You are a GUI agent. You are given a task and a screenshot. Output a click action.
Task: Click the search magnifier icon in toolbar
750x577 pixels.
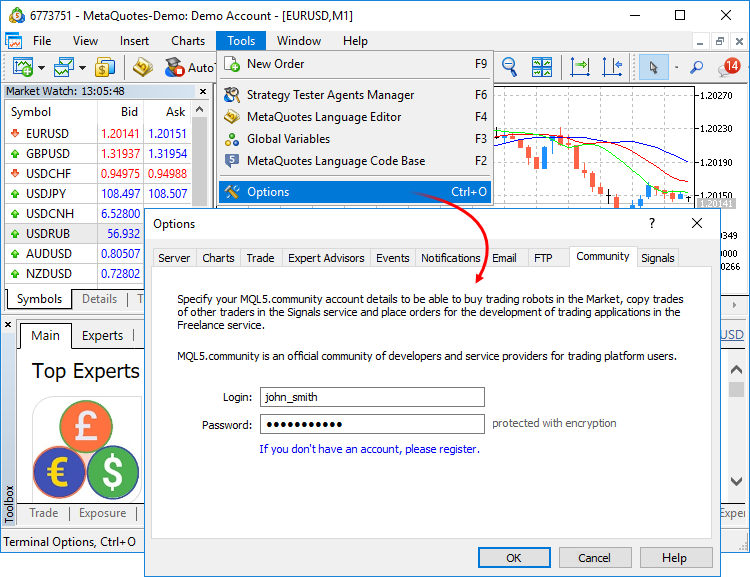point(696,67)
